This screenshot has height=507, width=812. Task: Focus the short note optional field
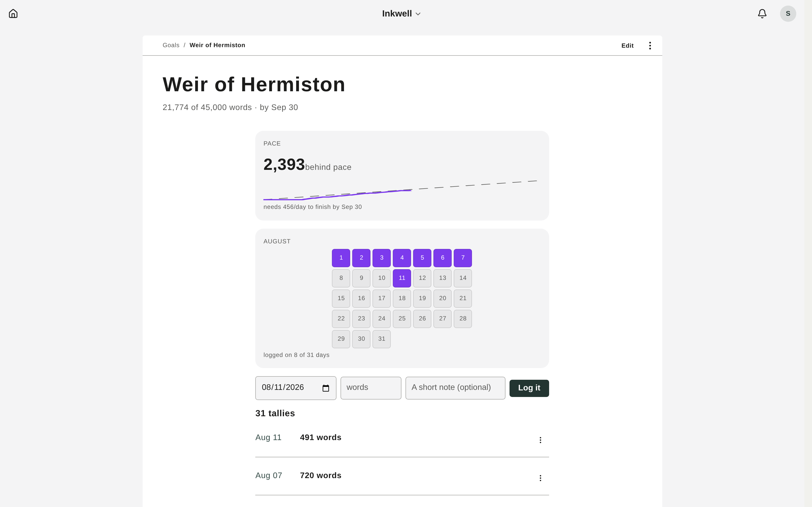455,388
